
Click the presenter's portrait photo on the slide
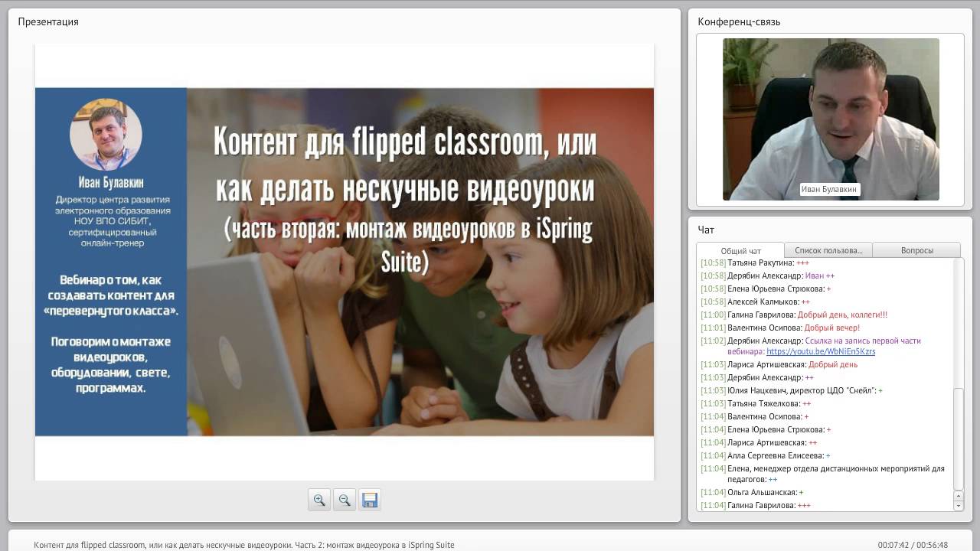coord(106,134)
